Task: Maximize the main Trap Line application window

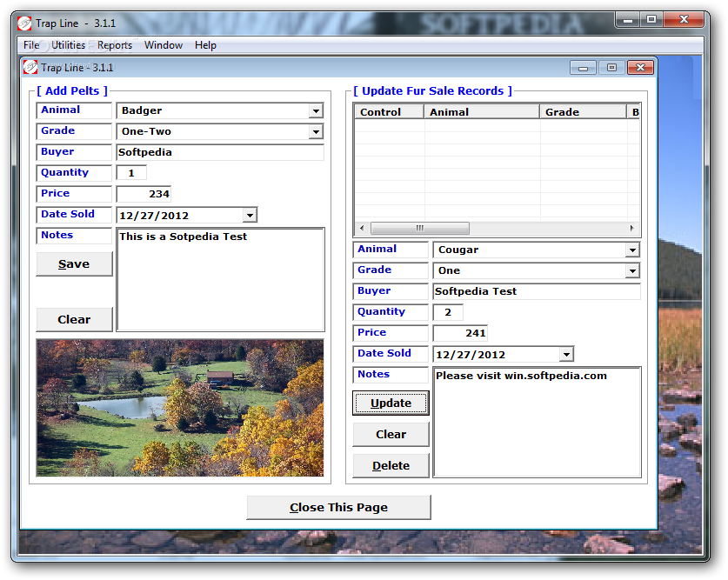Action: coord(651,20)
